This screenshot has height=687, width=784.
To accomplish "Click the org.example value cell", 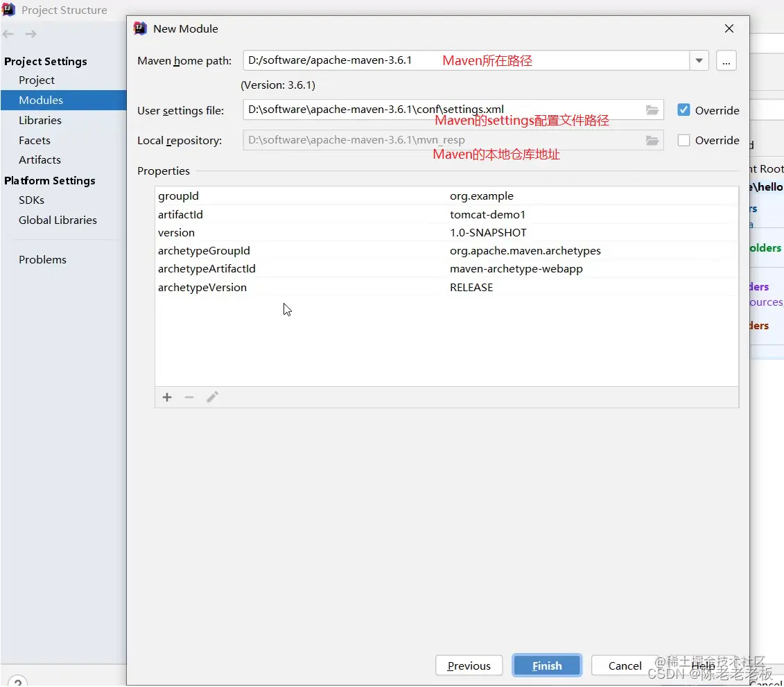I will [x=482, y=196].
